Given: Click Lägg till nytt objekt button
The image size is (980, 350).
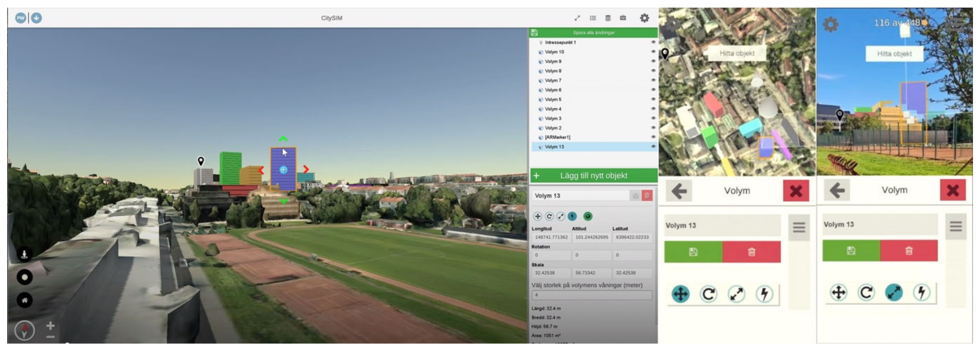Looking at the screenshot, I should click(x=594, y=176).
